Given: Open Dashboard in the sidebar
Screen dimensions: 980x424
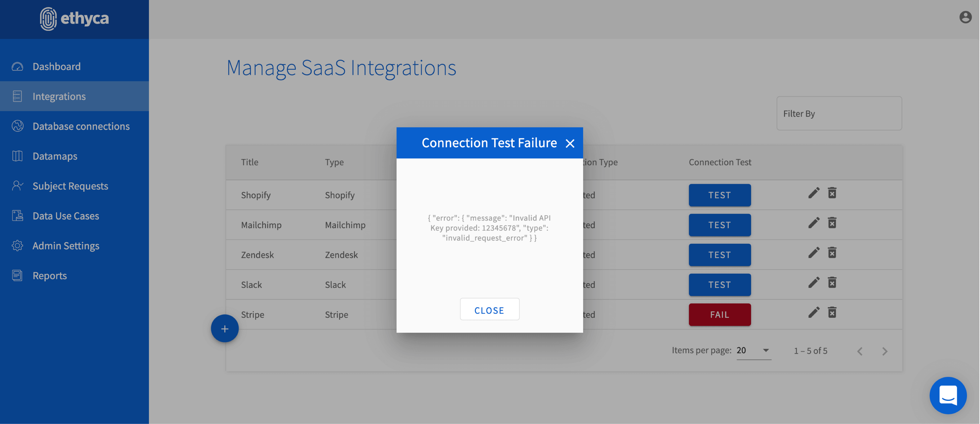Looking at the screenshot, I should 57,66.
